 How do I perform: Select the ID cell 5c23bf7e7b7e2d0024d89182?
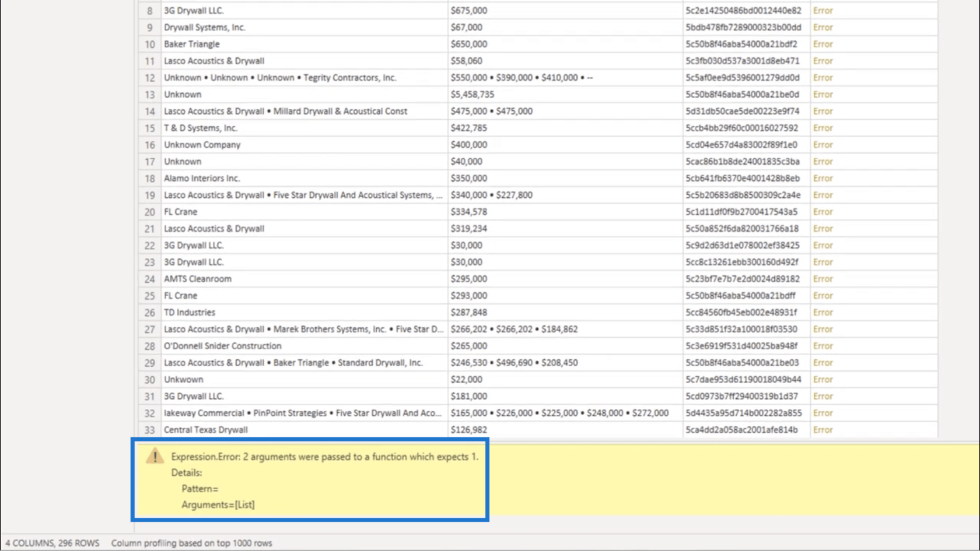tap(747, 279)
